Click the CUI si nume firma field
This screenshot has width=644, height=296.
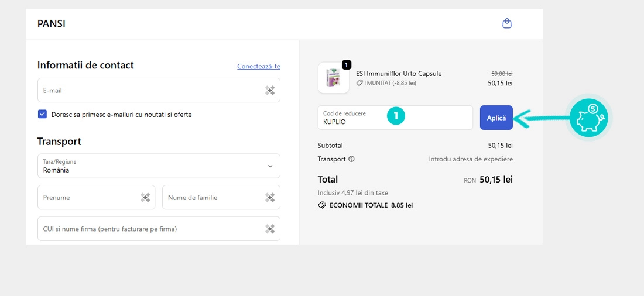pyautogui.click(x=149, y=229)
